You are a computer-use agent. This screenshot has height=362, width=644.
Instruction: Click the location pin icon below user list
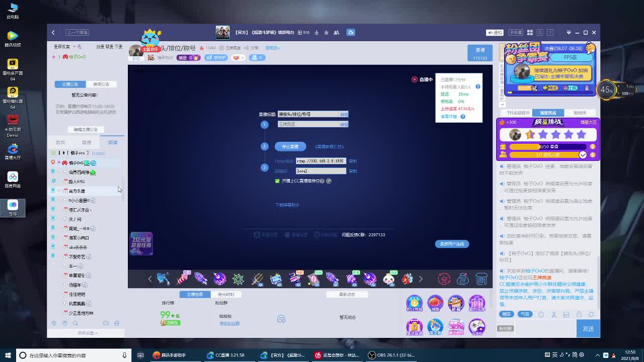[54, 323]
